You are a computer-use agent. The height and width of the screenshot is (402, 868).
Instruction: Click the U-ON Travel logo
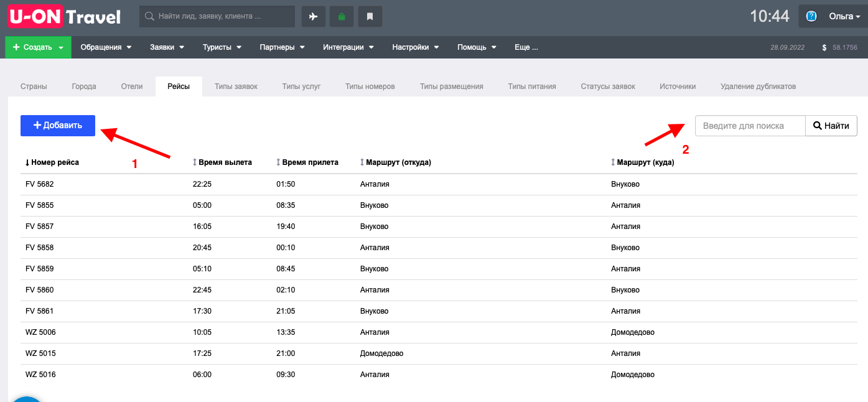[x=65, y=16]
